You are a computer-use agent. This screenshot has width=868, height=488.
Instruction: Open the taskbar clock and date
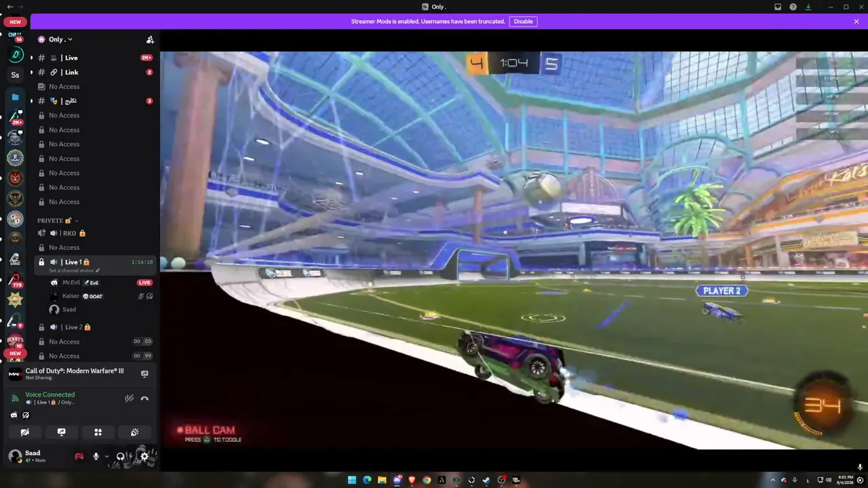846,480
